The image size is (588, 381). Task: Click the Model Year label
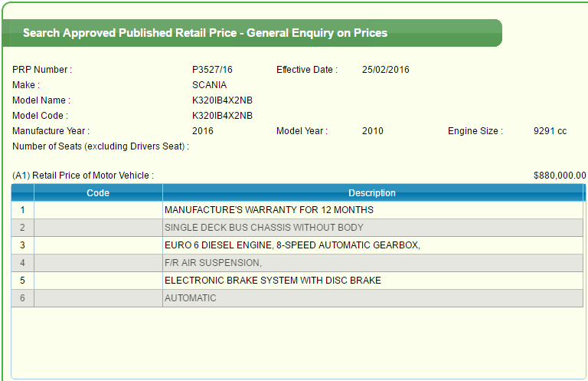(x=302, y=131)
